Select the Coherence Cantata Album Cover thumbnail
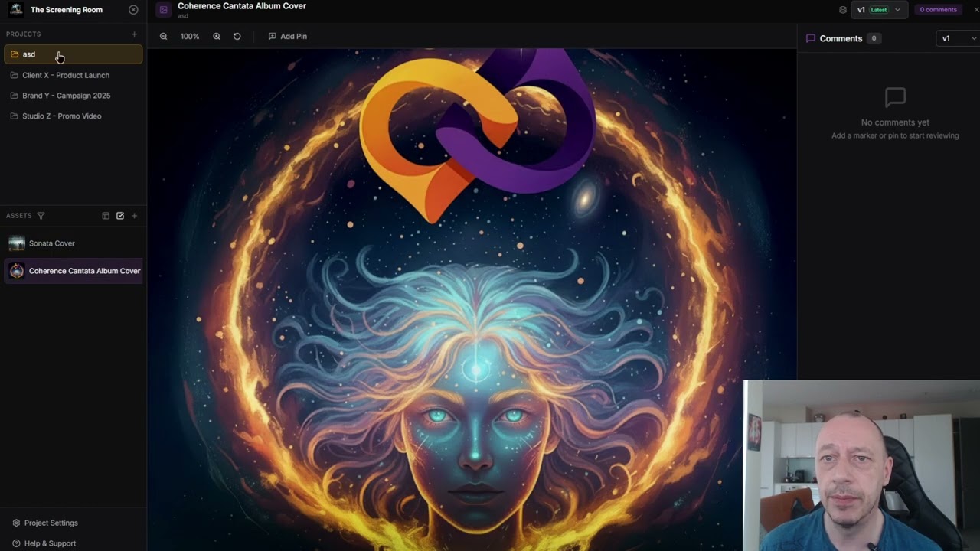 17,271
